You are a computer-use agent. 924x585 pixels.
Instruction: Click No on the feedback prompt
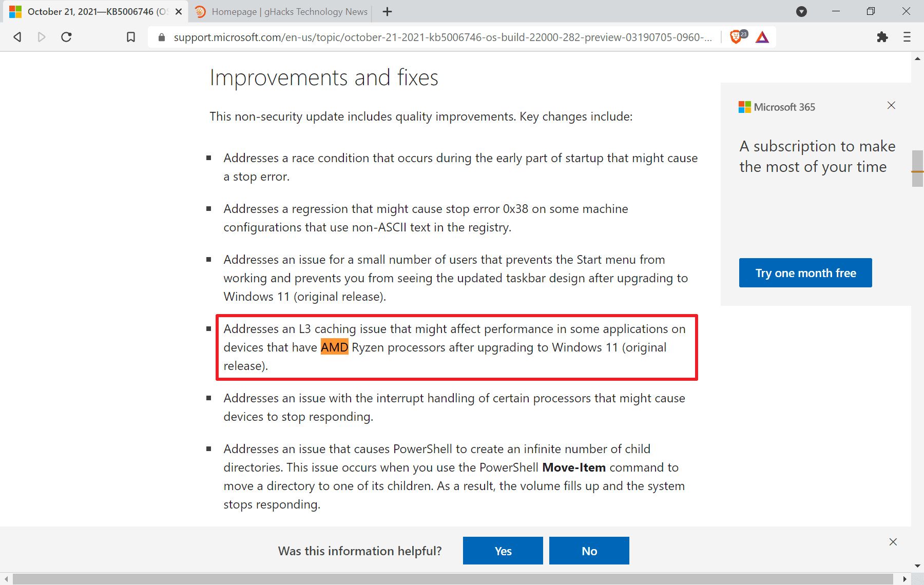pyautogui.click(x=589, y=550)
